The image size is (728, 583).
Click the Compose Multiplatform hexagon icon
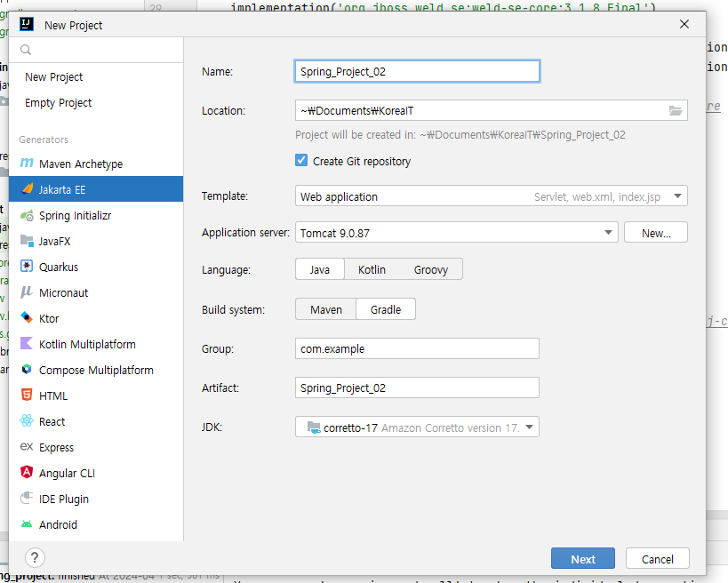pos(27,370)
